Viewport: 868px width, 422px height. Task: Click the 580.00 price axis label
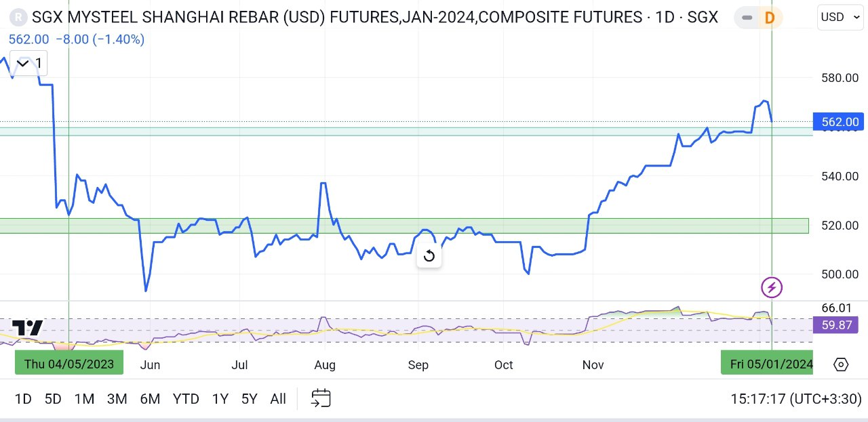point(840,78)
